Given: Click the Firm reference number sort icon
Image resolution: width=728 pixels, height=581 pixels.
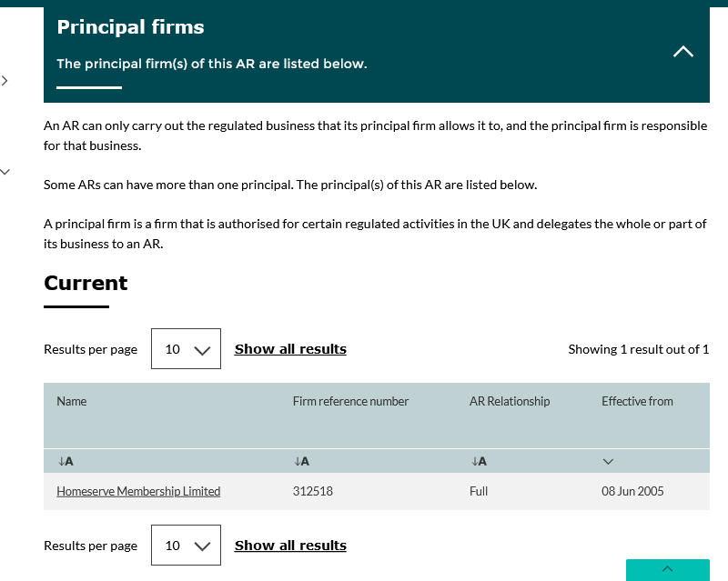Looking at the screenshot, I should point(301,461).
